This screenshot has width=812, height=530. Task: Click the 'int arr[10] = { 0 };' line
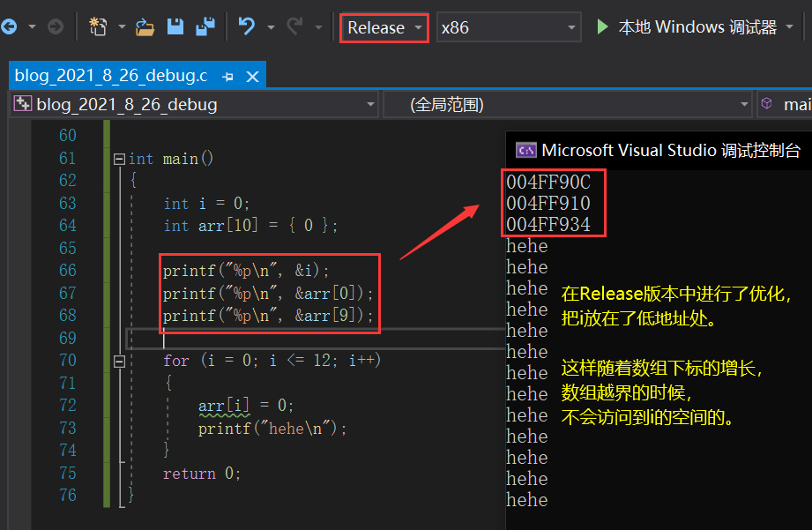(250, 226)
